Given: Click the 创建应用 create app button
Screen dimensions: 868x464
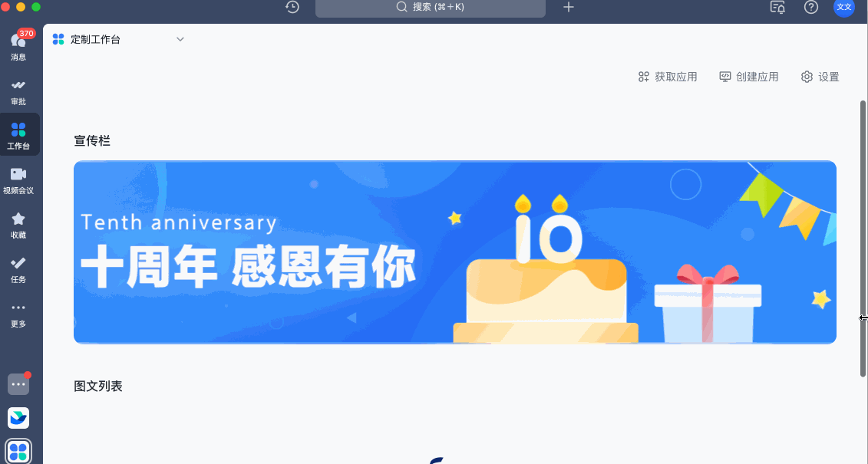Looking at the screenshot, I should click(749, 77).
